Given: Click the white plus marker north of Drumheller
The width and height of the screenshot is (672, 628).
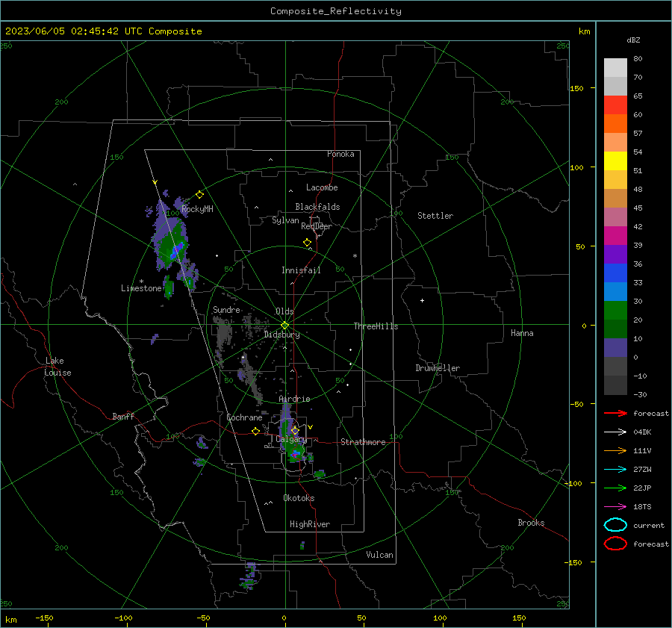Looking at the screenshot, I should pyautogui.click(x=422, y=300).
